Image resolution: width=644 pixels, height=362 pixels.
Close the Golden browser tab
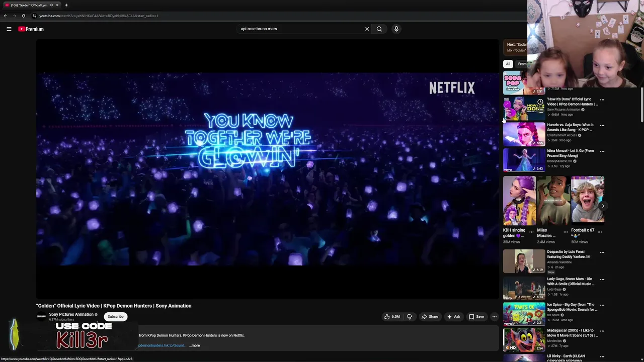57,5
